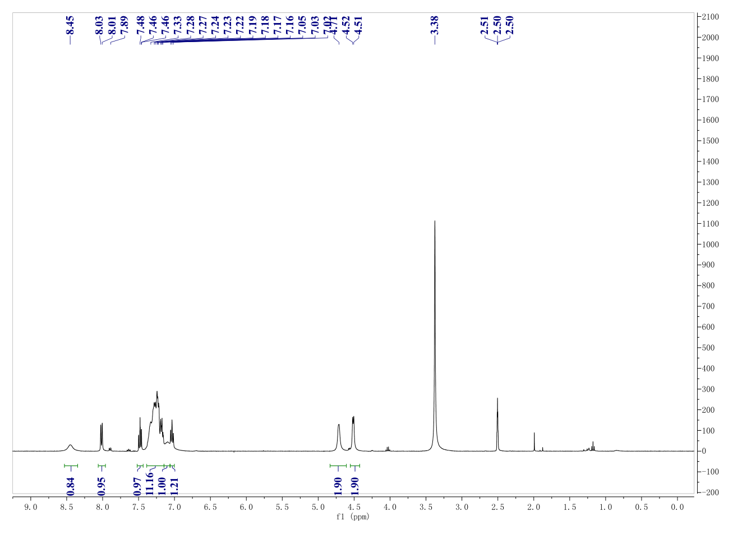Select the 11.16 integration value
Screen dimensions: 756x534
[150, 484]
